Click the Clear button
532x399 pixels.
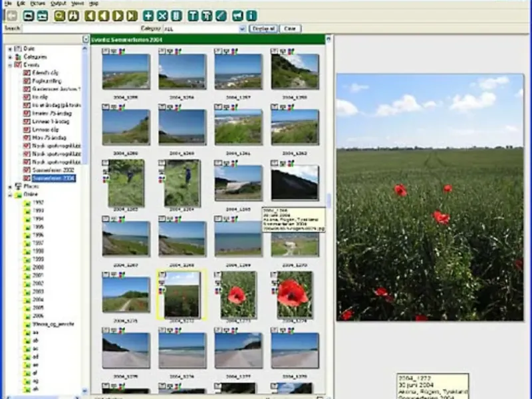tap(290, 29)
